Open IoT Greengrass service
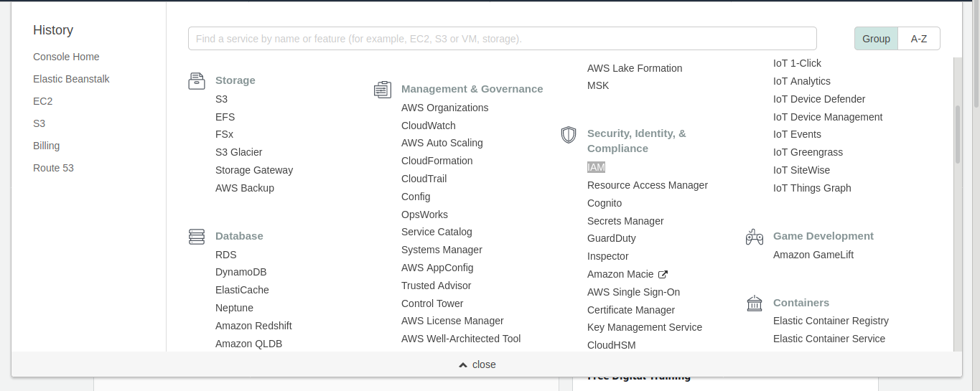This screenshot has height=391, width=980. (x=808, y=152)
